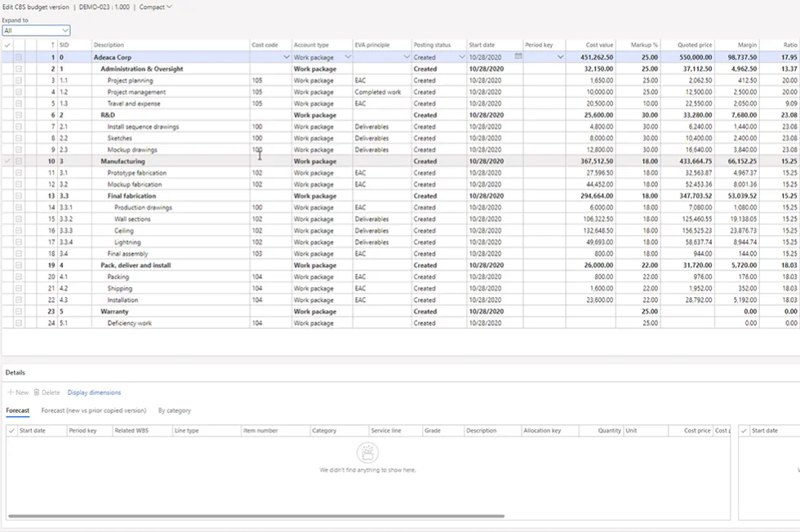Switch to the By category tab

coord(175,410)
